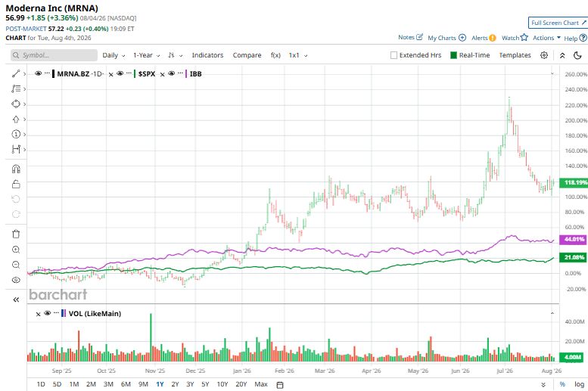The width and height of the screenshot is (588, 391).
Task: Hide all drawings using sidebar eye icon
Action: pos(16,280)
